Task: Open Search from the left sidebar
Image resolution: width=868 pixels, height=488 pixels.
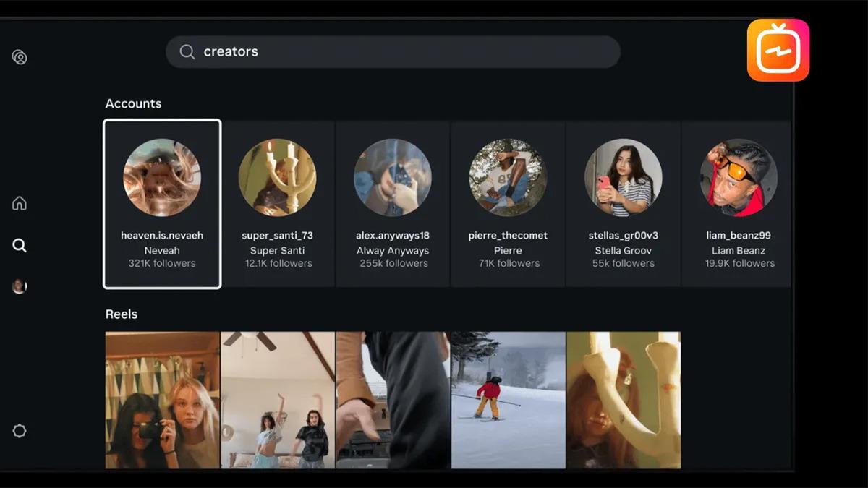Action: pos(19,245)
